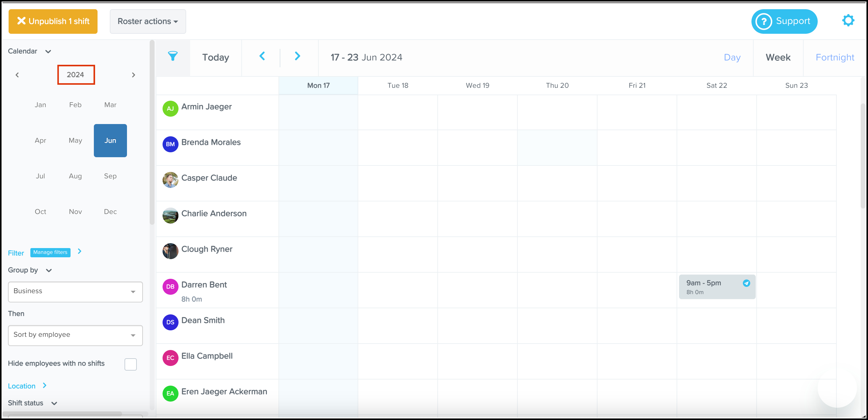Expand the Shift status section
This screenshot has width=868, height=420.
(54, 403)
